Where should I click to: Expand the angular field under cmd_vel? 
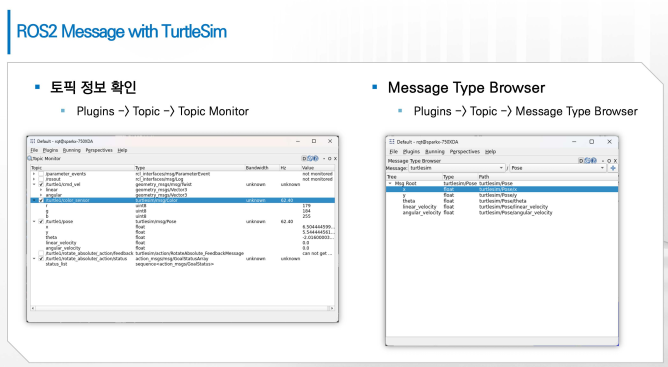pyautogui.click(x=41, y=195)
